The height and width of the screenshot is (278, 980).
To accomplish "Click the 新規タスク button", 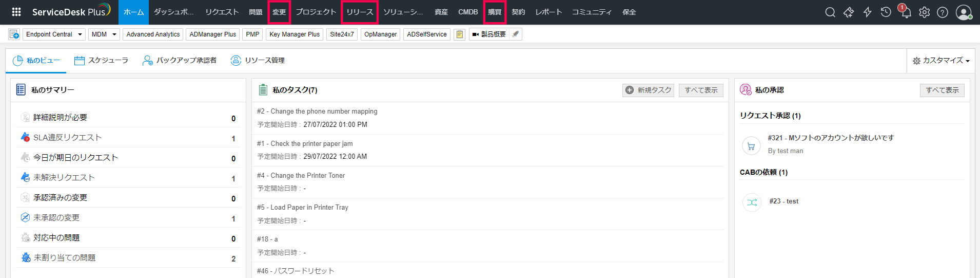I will [x=648, y=90].
